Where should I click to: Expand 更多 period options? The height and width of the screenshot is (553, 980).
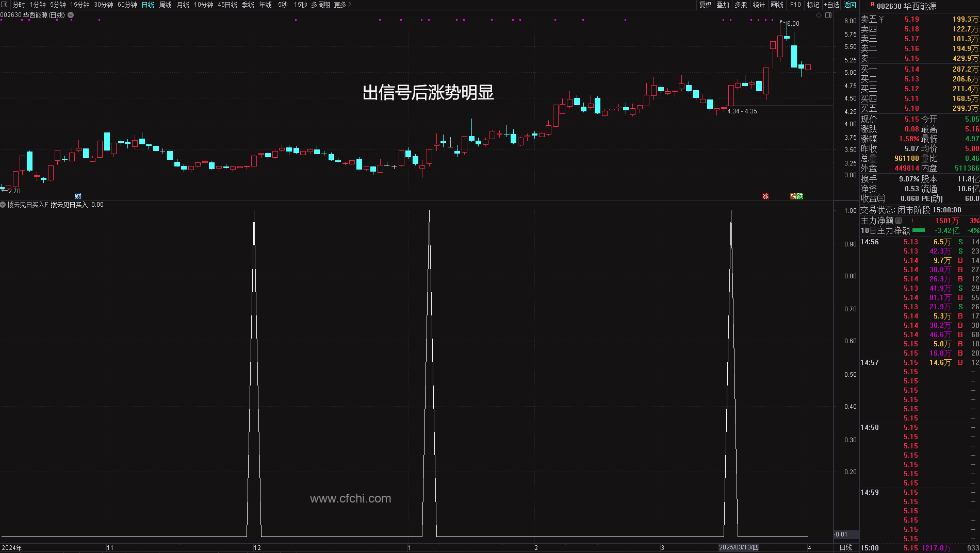coord(342,5)
